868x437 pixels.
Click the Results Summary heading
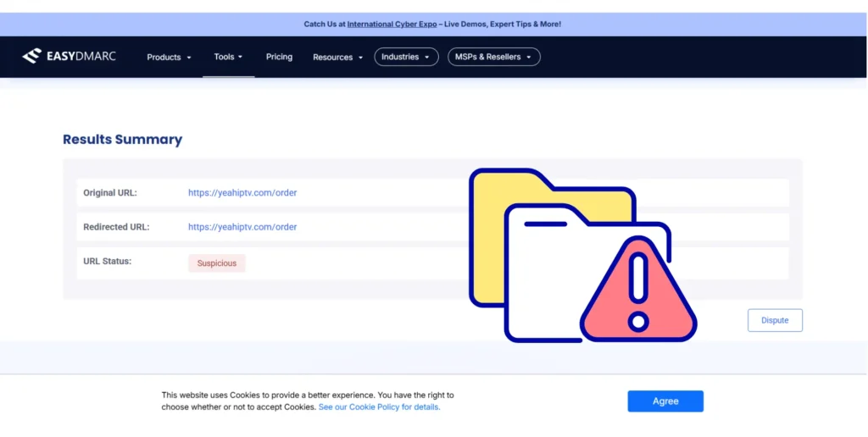coord(122,140)
